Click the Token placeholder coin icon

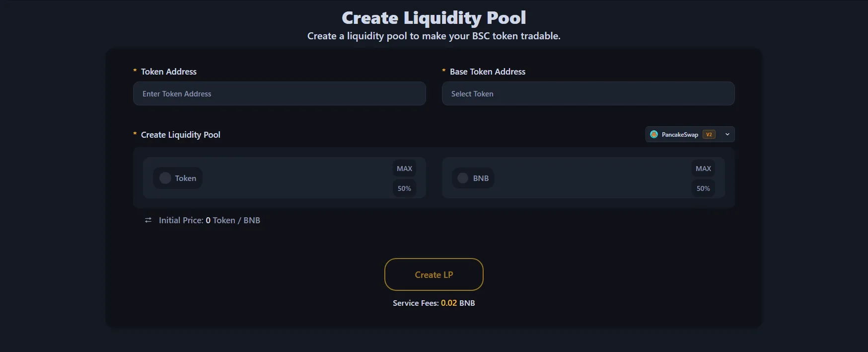click(164, 177)
